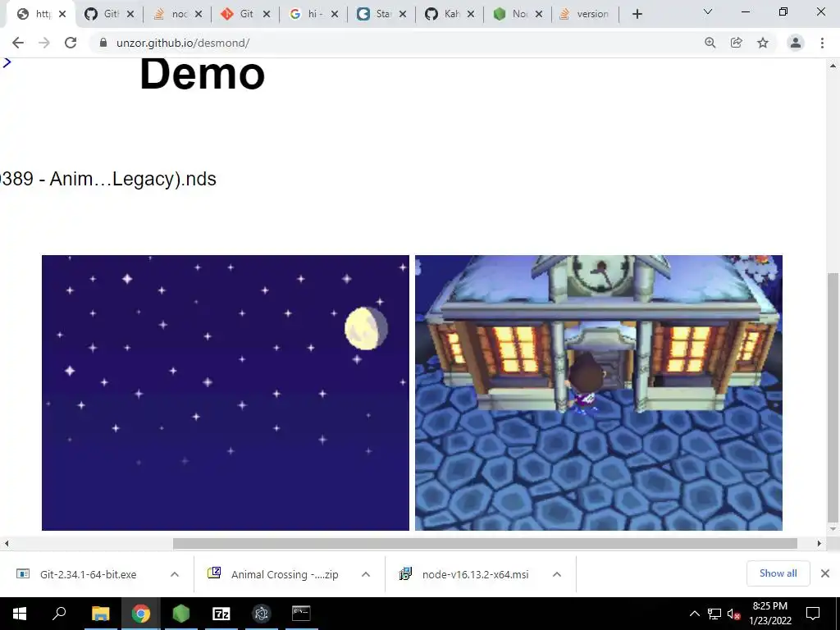Expand options for node-v16.13.2-x64.msi download

(557, 574)
